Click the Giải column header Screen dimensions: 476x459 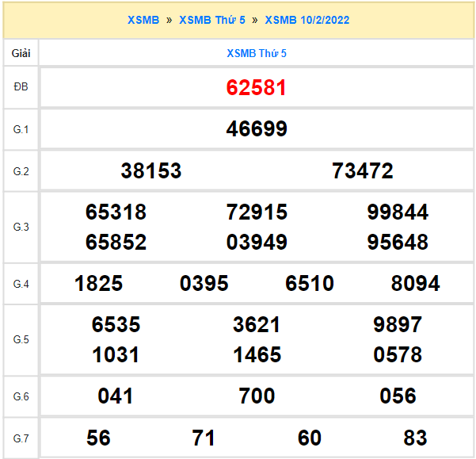(x=21, y=53)
